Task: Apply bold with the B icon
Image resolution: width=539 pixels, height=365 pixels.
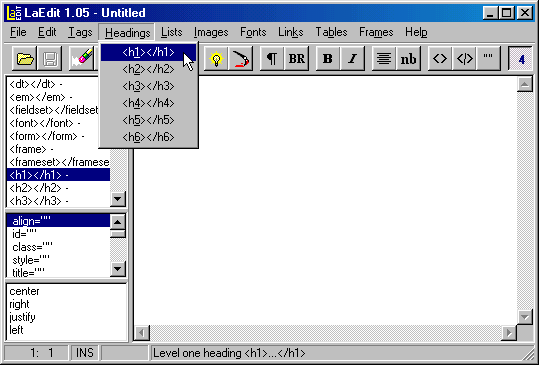Action: pyautogui.click(x=328, y=59)
